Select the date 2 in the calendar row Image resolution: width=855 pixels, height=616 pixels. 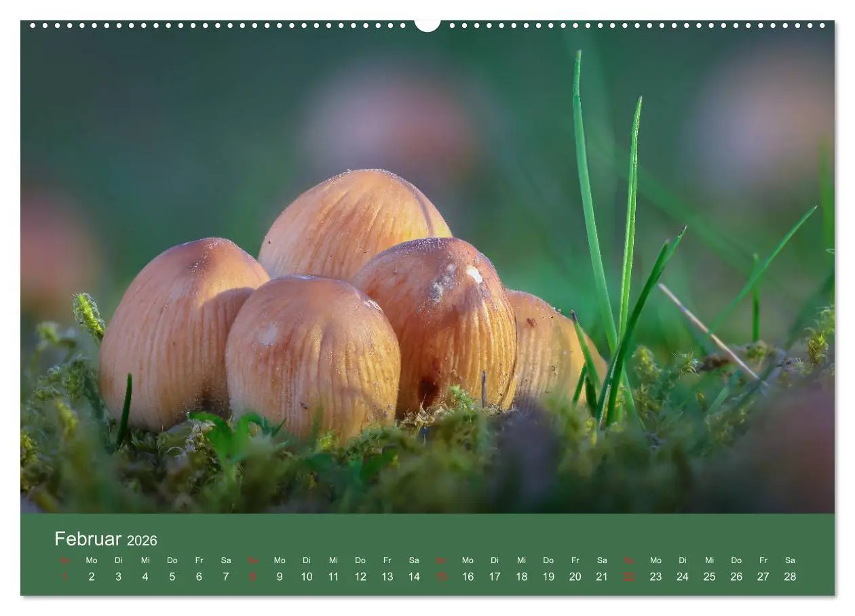point(92,577)
